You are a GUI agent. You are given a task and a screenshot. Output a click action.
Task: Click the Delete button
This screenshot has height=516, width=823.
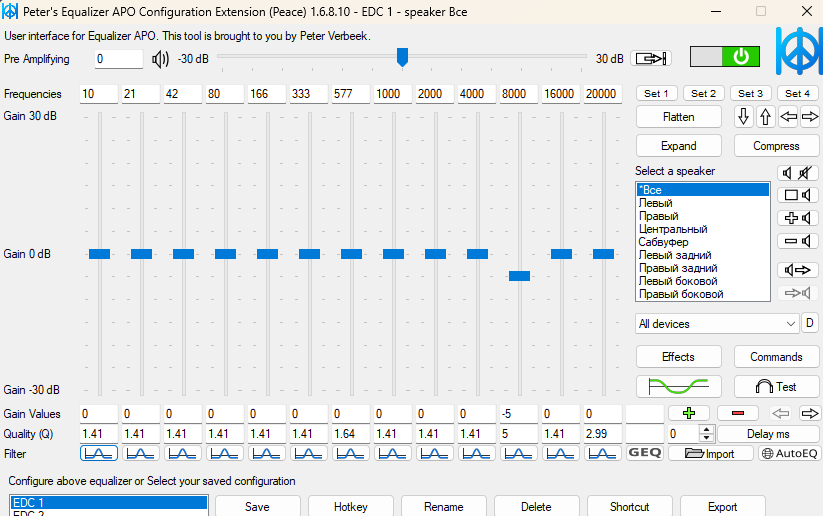[536, 507]
